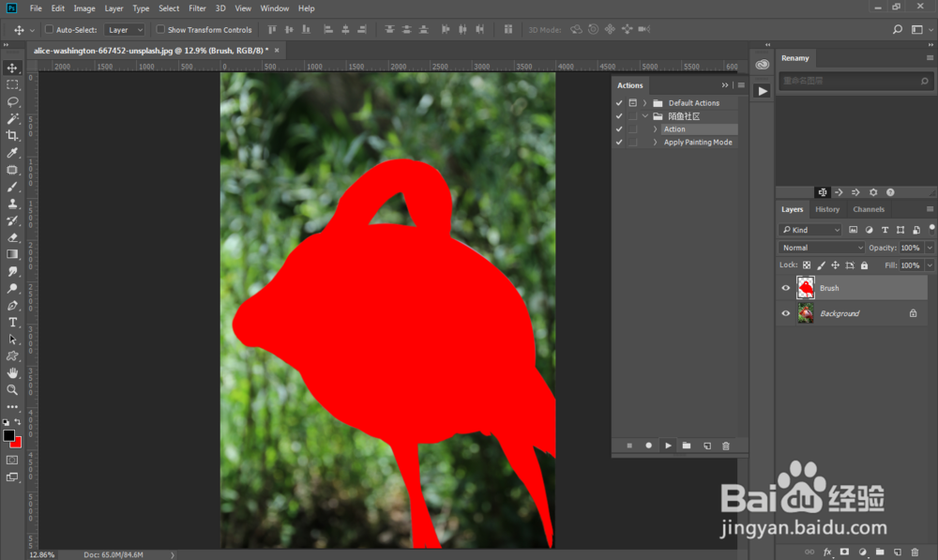
Task: Open the Window menu
Action: (x=275, y=8)
